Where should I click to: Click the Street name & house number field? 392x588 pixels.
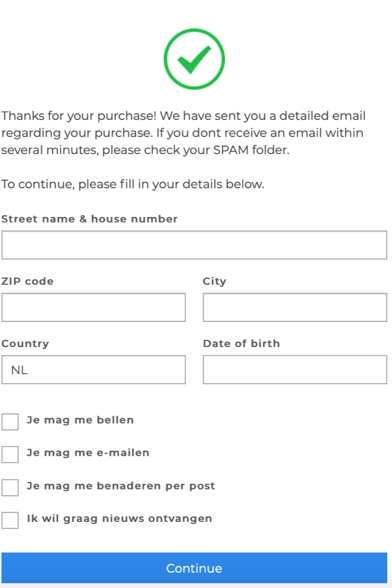coord(194,245)
